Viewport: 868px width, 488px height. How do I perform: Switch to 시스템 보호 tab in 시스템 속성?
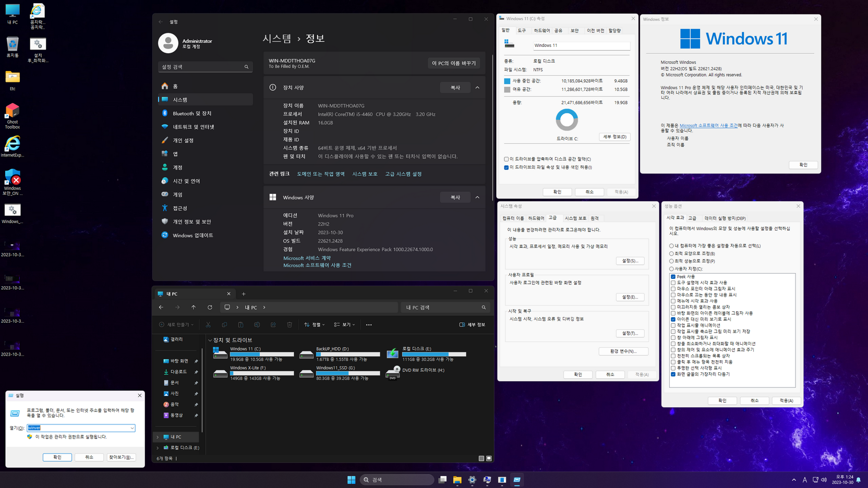coord(575,218)
